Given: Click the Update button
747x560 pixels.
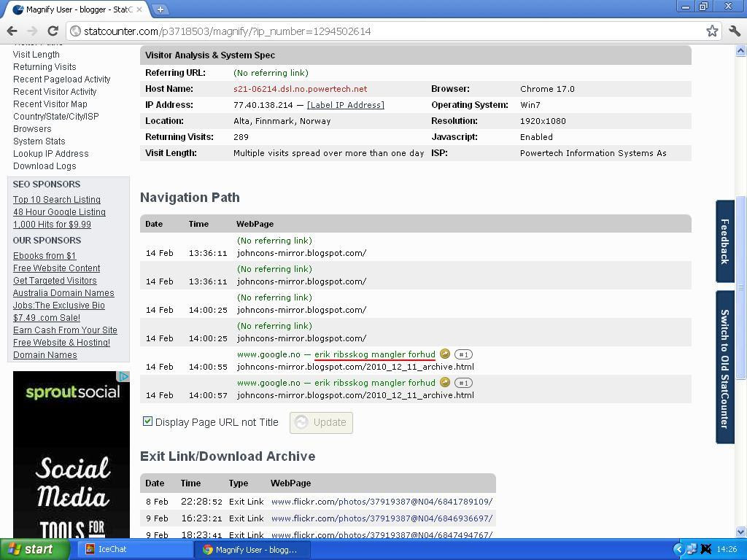Looking at the screenshot, I should pyautogui.click(x=321, y=422).
